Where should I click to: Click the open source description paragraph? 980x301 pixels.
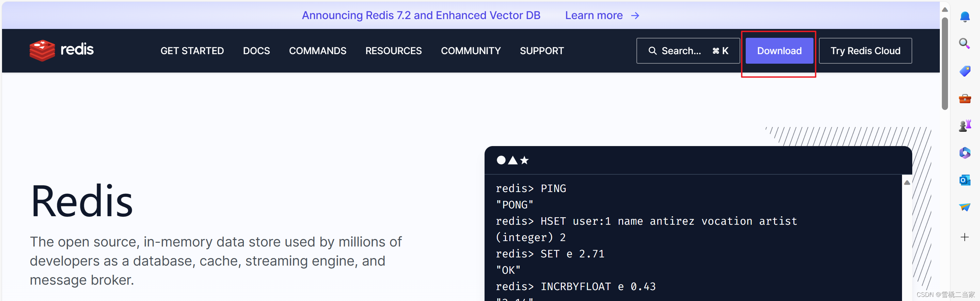216,261
